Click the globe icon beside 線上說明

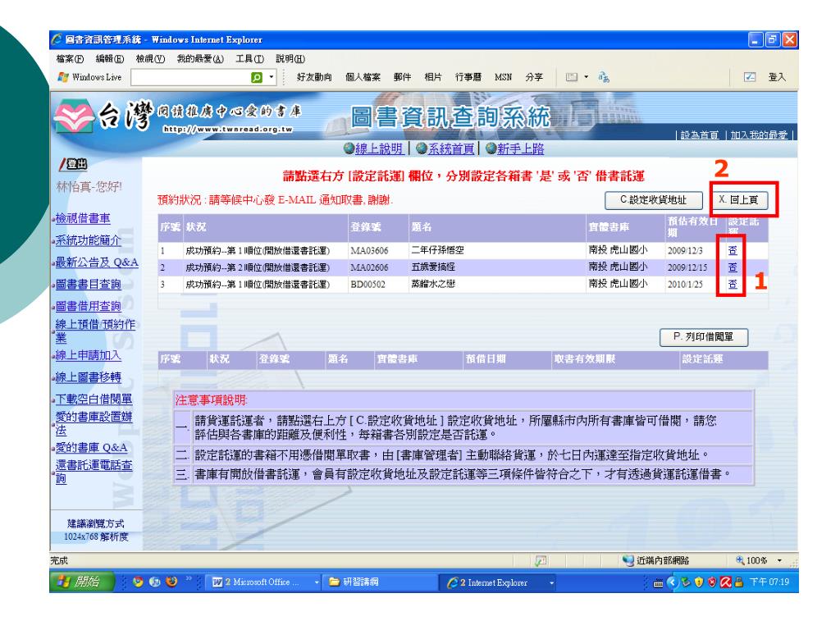[x=349, y=148]
